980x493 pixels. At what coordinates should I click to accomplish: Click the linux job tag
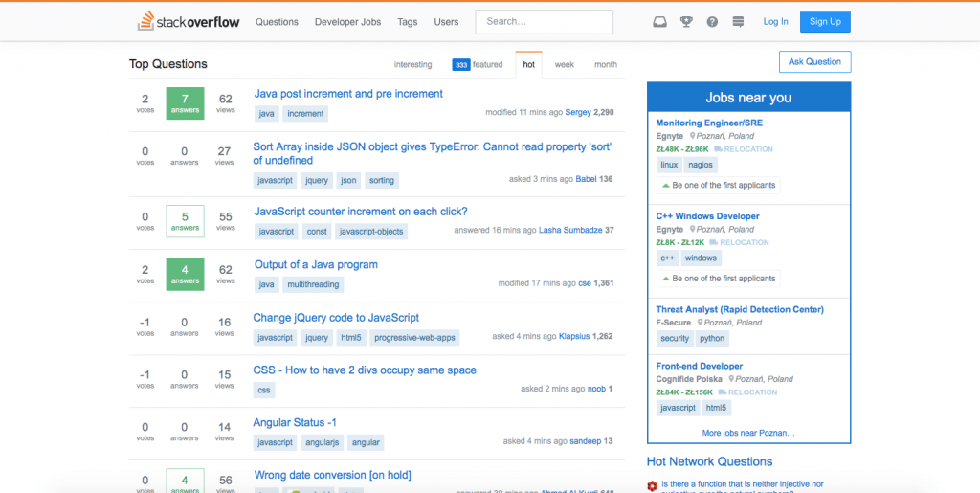click(669, 165)
